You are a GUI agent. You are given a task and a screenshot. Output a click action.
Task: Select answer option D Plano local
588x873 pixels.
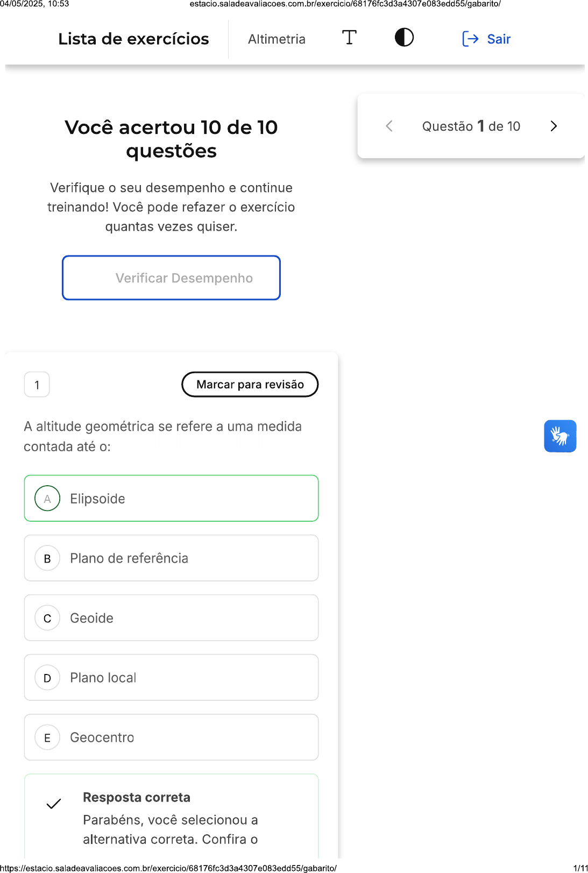point(171,678)
